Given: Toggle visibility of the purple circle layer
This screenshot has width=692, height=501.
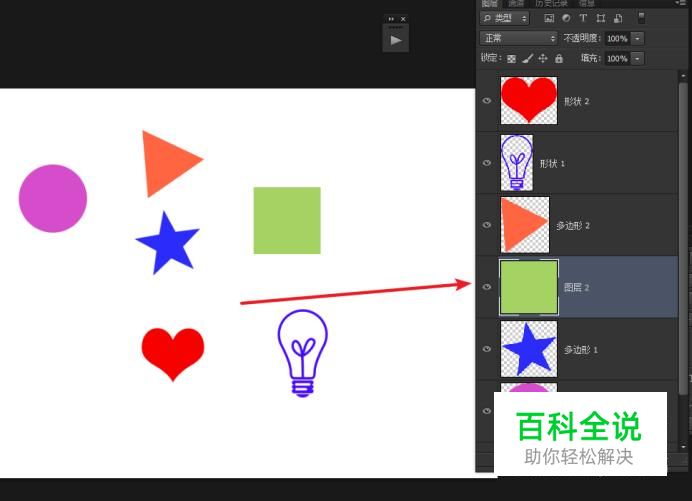Looking at the screenshot, I should [x=487, y=411].
